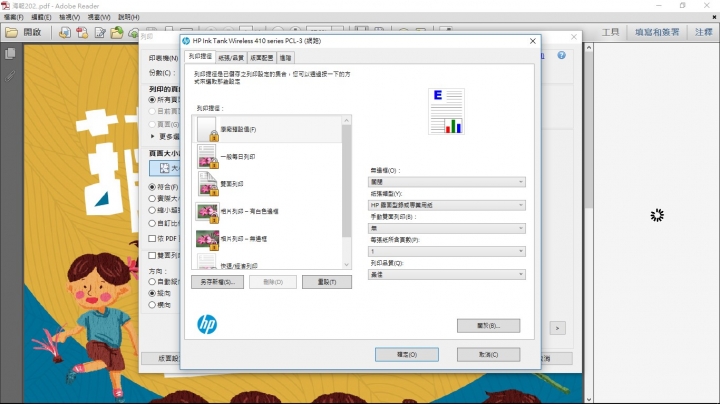Switch to 進階 tab
Image resolution: width=720 pixels, height=404 pixels.
tap(285, 58)
